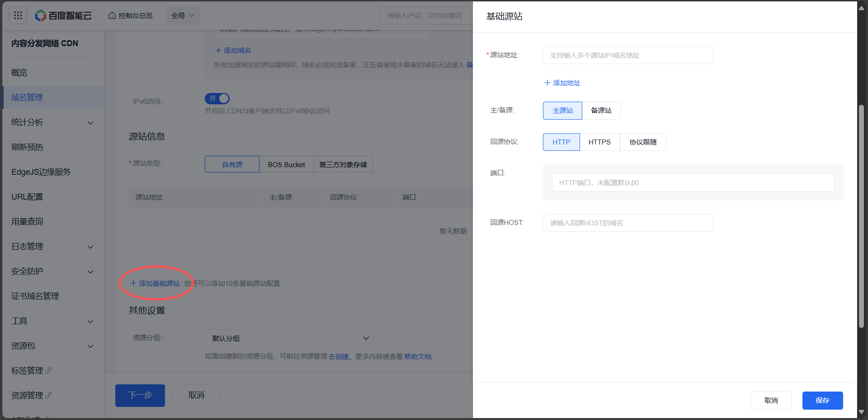
Task: Go to 证书域名管理 in sidebar
Action: 35,296
